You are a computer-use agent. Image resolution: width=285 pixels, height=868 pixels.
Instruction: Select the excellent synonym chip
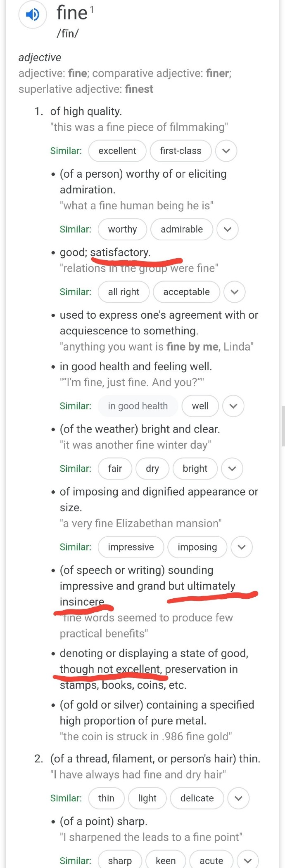(117, 151)
